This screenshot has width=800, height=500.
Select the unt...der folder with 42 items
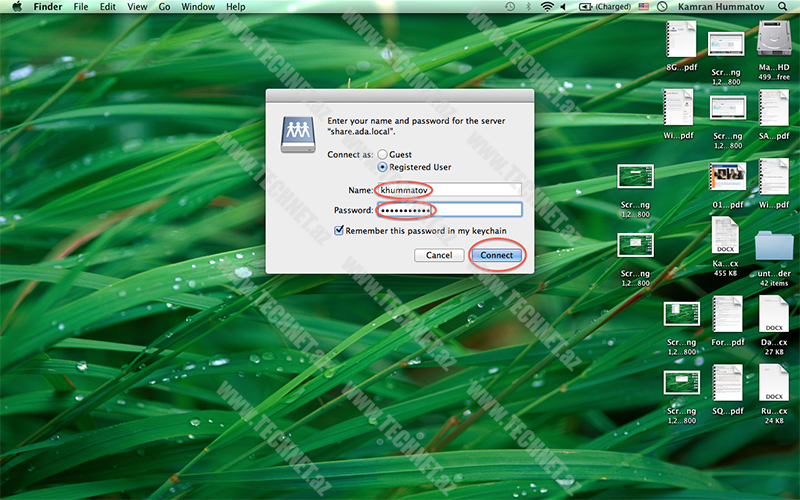point(774,245)
